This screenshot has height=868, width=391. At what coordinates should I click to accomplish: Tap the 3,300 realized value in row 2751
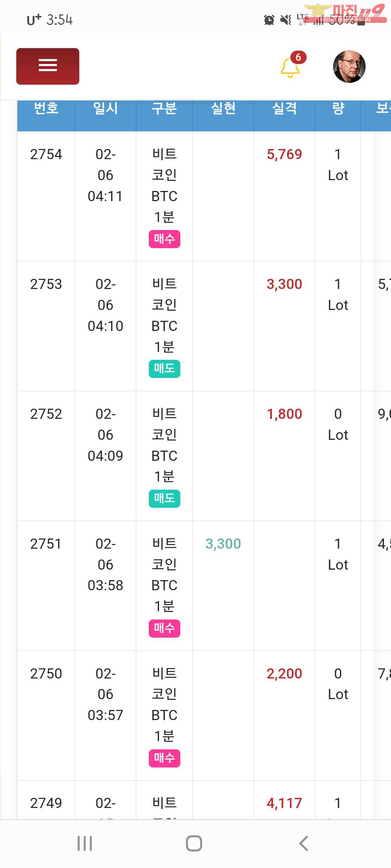click(223, 544)
